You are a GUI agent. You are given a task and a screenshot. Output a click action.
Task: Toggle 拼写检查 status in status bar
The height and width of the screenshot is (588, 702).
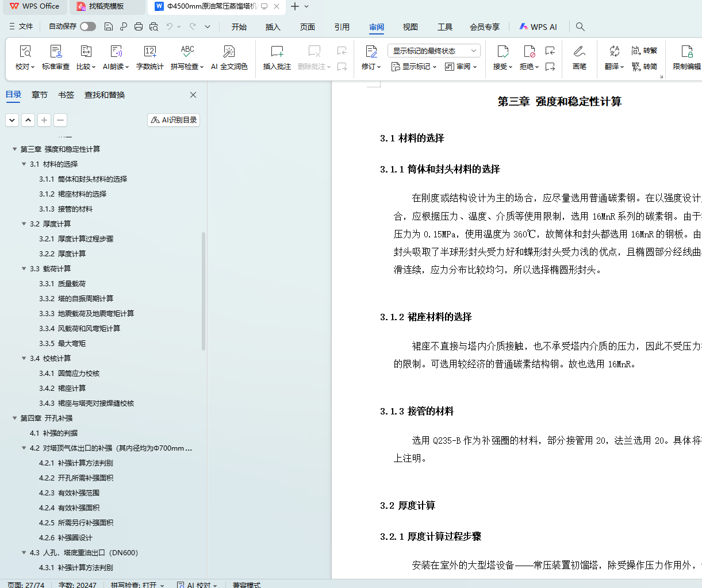coord(137,585)
